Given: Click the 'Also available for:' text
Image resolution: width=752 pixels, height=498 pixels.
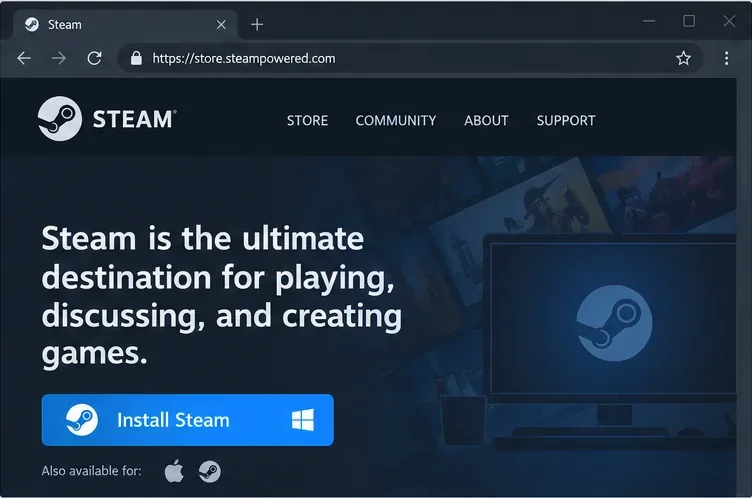Looking at the screenshot, I should click(92, 471).
